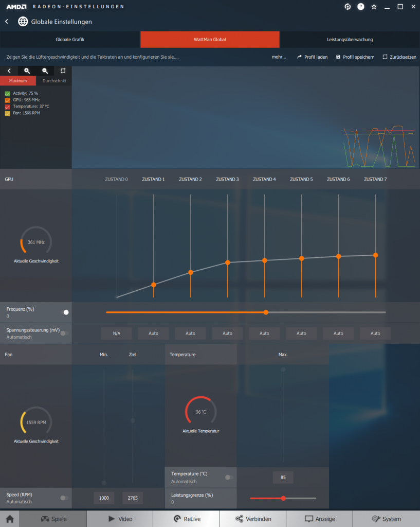Switch to the Leistungsüberwachung tab
The width and height of the screenshot is (420, 527).
tap(350, 39)
